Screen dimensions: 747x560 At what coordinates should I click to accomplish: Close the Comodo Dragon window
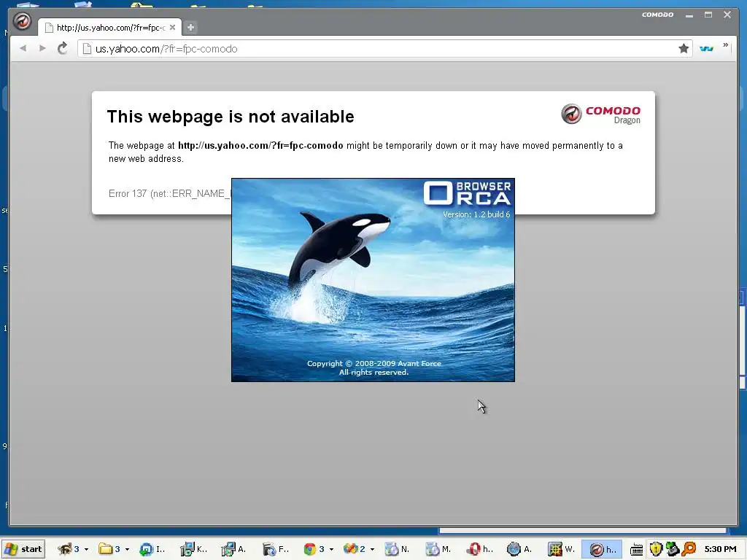[x=727, y=15]
